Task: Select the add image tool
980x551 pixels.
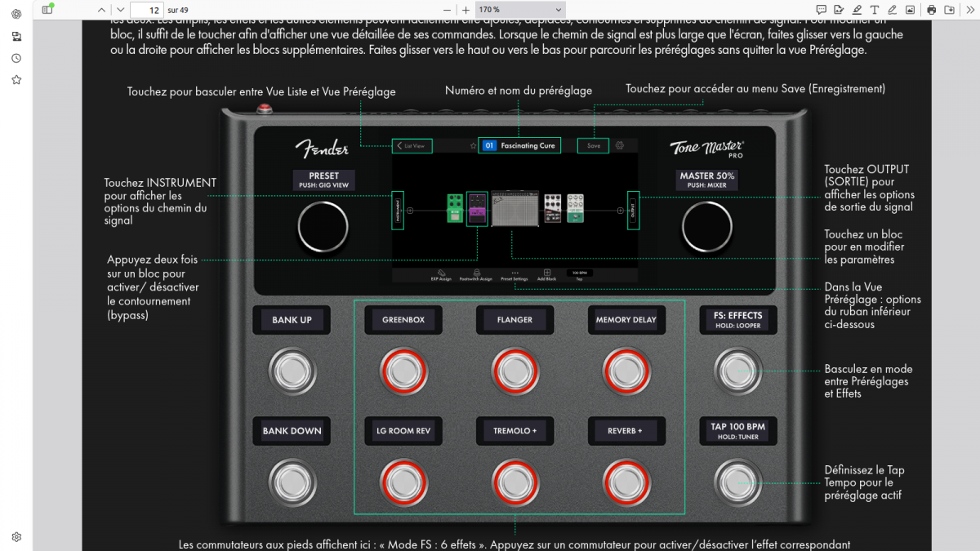Action: click(911, 10)
